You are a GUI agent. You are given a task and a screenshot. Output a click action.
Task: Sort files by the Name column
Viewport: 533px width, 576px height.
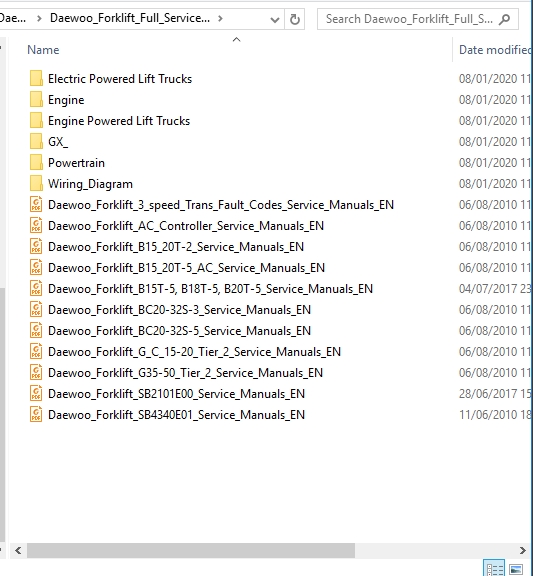point(43,50)
